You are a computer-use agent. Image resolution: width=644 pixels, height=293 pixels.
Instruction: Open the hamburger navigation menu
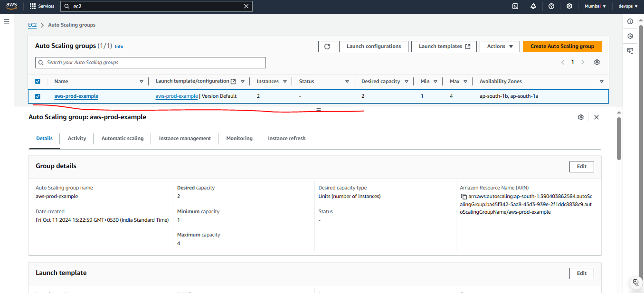[x=7, y=21]
